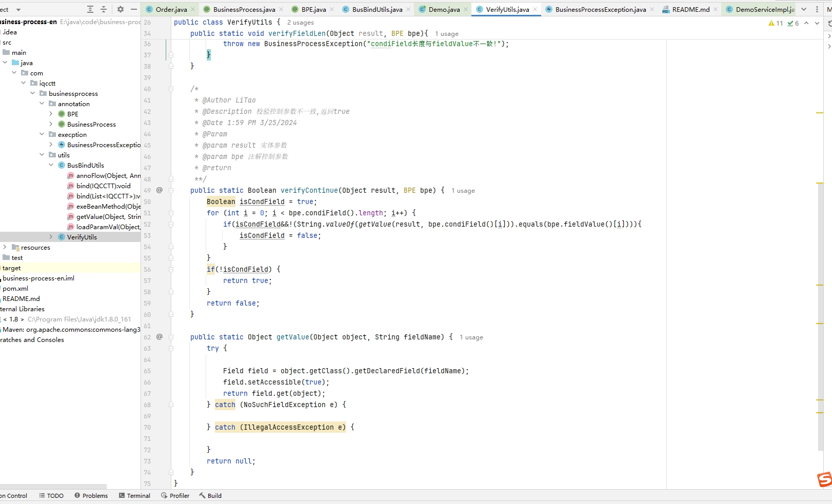Open the TODO tool window
The image size is (832, 504).
tap(51, 496)
